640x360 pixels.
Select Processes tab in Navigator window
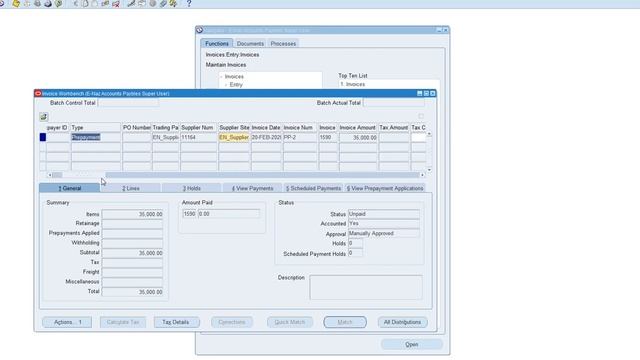[283, 43]
